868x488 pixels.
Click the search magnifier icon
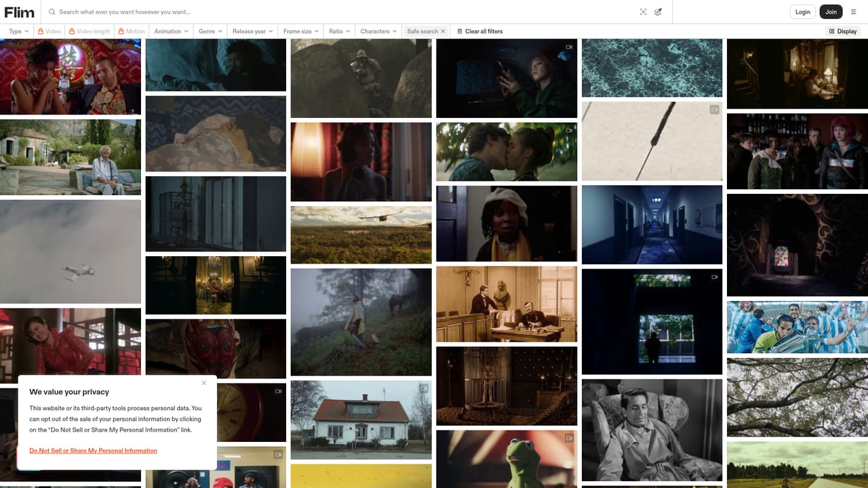pyautogui.click(x=52, y=12)
